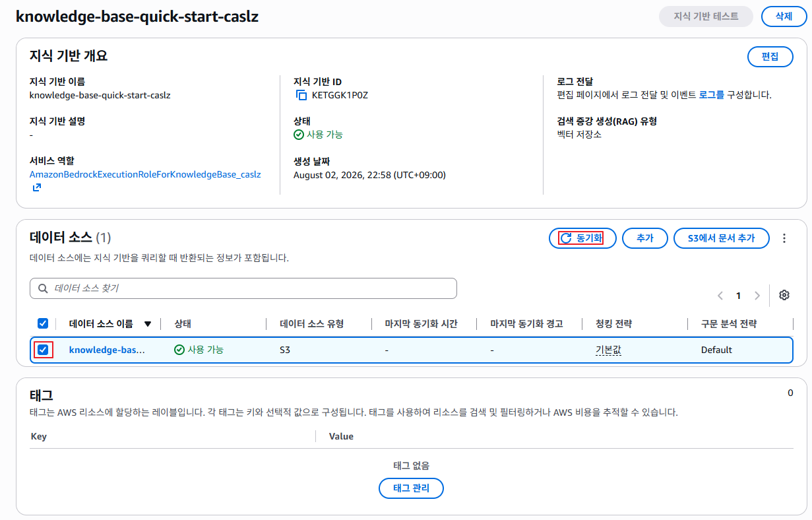
Task: Uncheck the knowledge-bas… data source row
Action: [43, 350]
